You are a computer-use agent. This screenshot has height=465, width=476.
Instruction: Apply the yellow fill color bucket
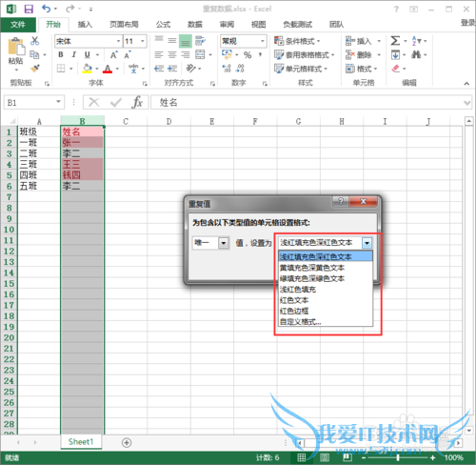point(87,69)
